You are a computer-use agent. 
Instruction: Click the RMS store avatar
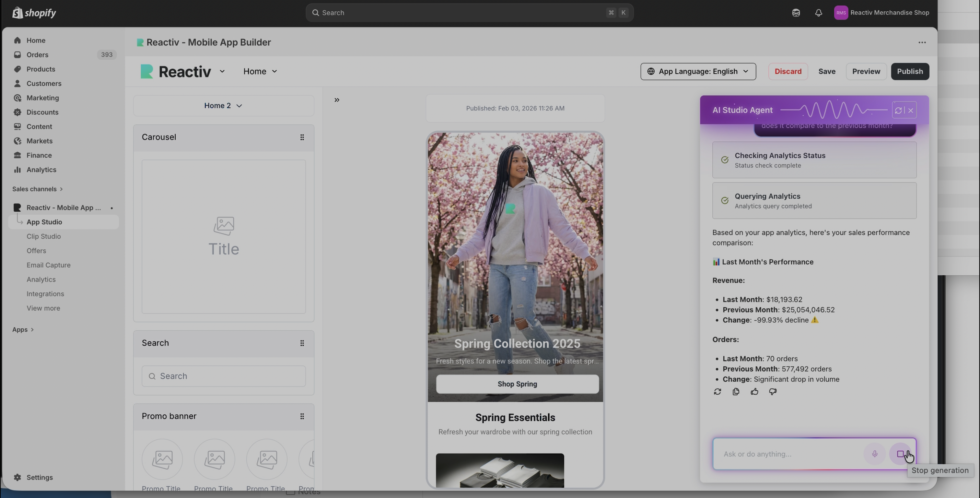coord(841,13)
